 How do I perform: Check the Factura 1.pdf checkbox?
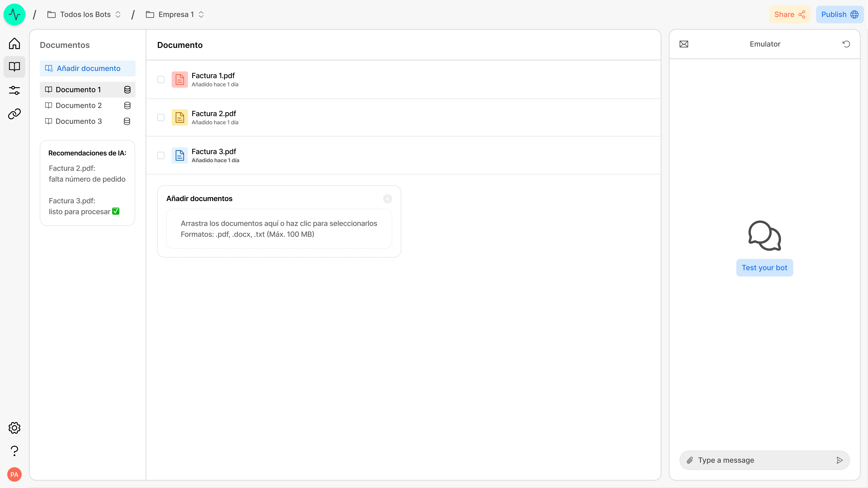[161, 80]
